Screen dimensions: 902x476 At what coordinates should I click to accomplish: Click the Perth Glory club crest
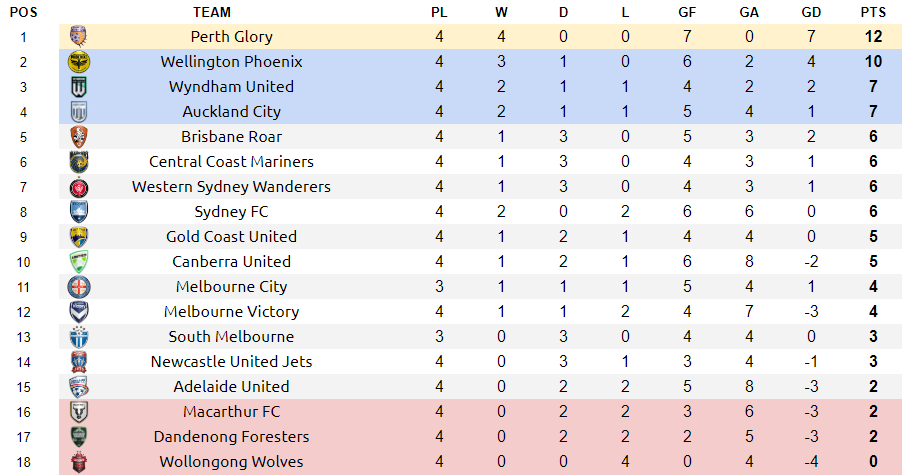[x=78, y=36]
